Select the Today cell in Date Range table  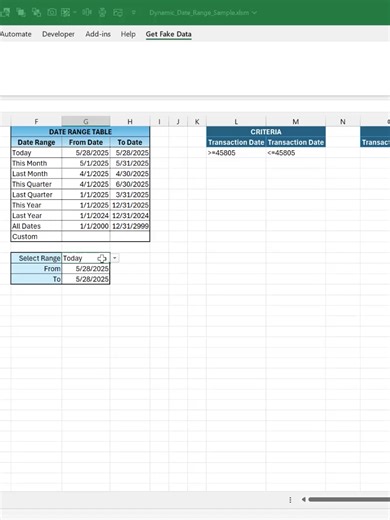click(36, 153)
